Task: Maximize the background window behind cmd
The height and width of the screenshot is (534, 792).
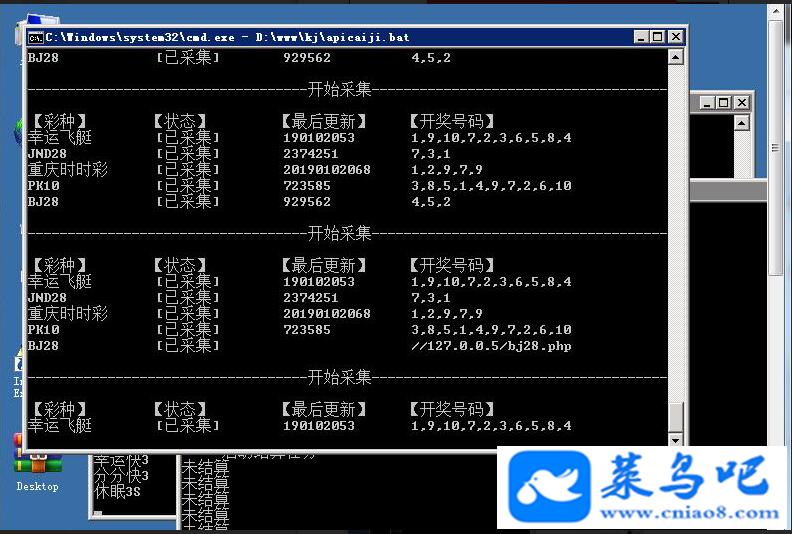Action: point(724,103)
